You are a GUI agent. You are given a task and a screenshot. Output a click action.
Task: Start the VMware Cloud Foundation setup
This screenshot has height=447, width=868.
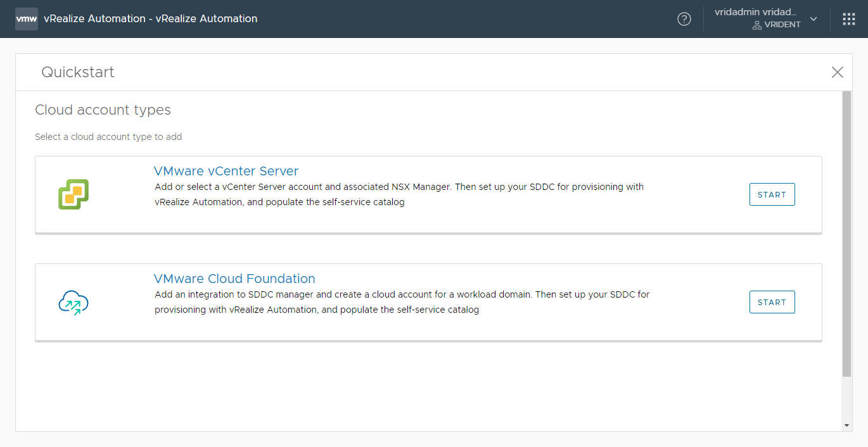tap(772, 303)
